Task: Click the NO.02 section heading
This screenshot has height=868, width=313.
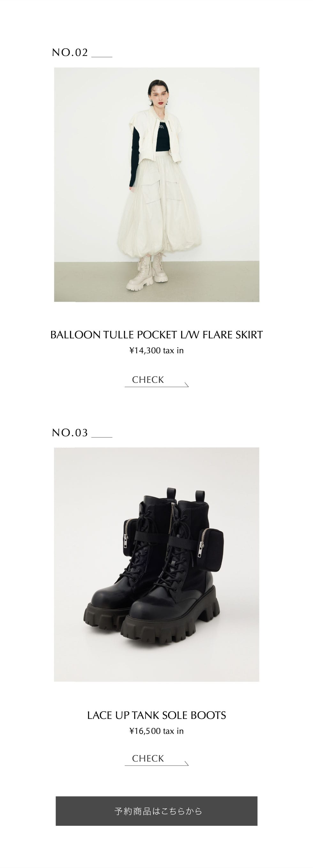Action: click(82, 53)
